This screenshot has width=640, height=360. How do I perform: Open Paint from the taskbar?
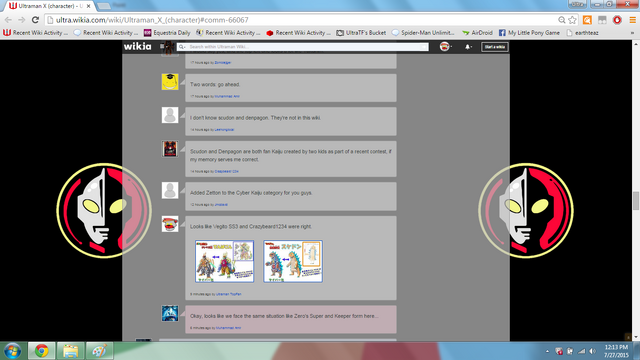pos(99,351)
